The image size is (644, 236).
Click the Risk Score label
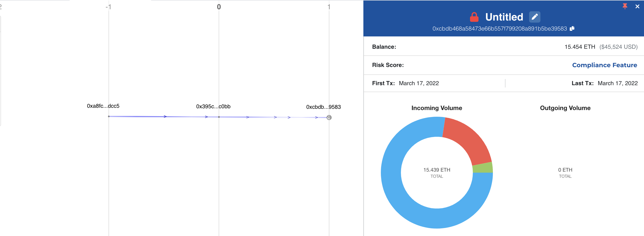tap(388, 65)
